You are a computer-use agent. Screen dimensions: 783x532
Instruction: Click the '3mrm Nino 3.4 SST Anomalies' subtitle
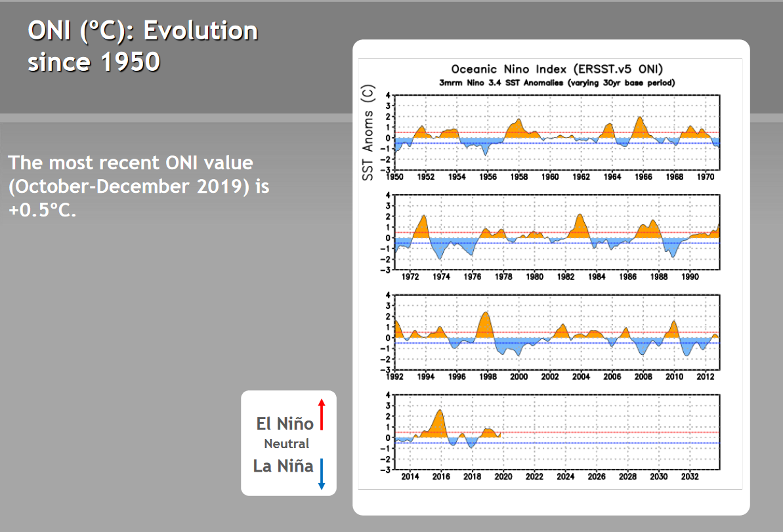(557, 83)
